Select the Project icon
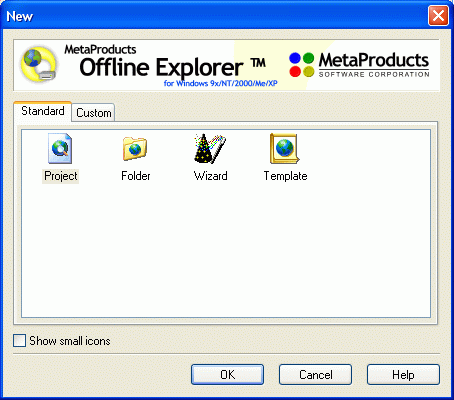This screenshot has height=400, width=454. tap(60, 149)
